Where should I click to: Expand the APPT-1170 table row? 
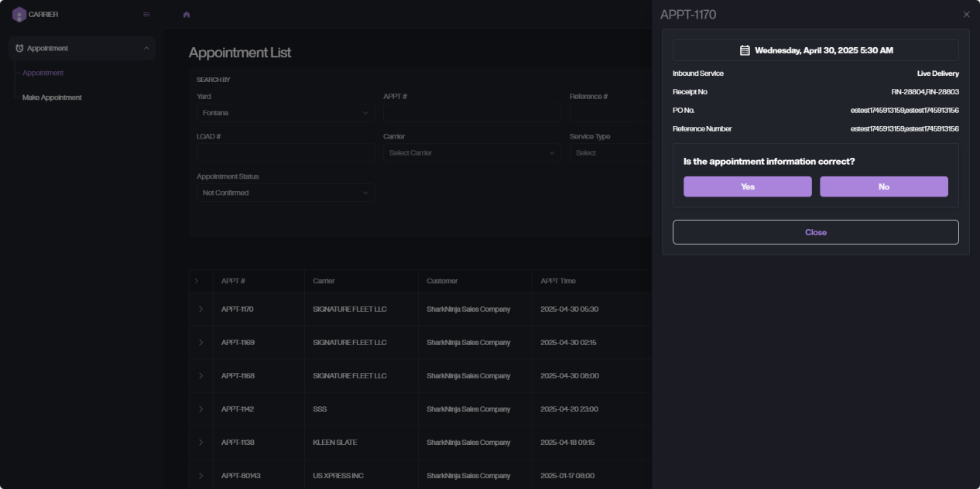click(x=200, y=309)
